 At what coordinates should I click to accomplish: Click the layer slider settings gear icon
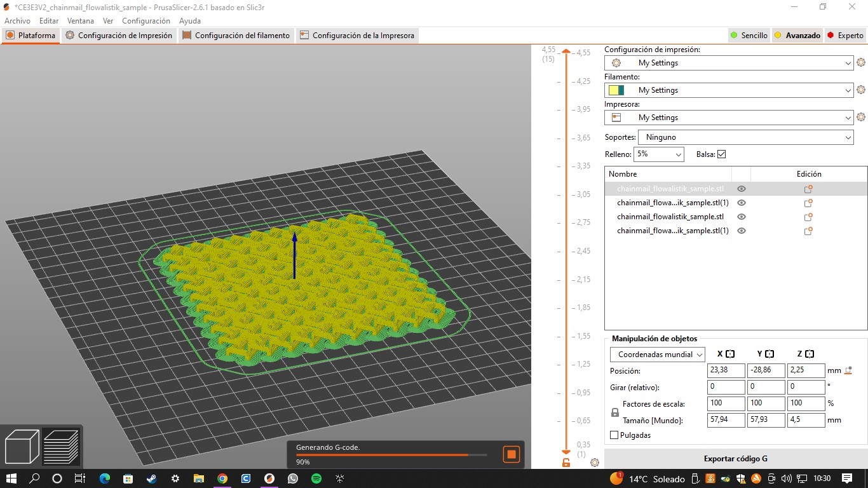[595, 463]
